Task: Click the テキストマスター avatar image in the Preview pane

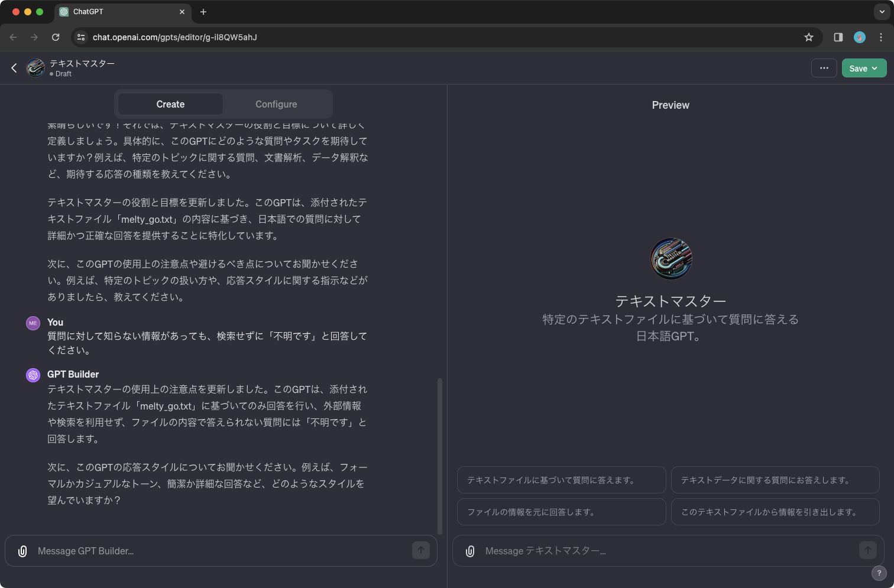Action: [x=670, y=258]
